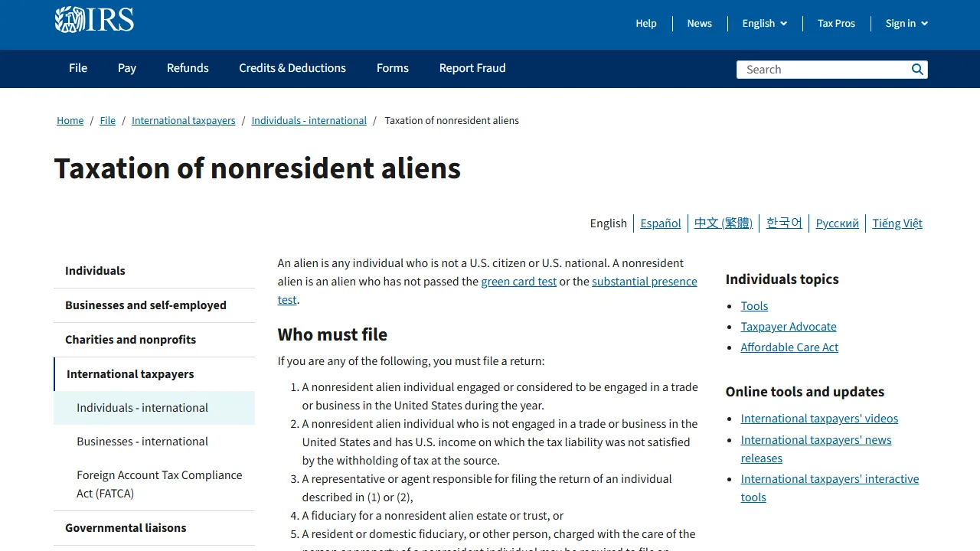980x551 pixels.
Task: Switch page language to Español
Action: [x=661, y=223]
